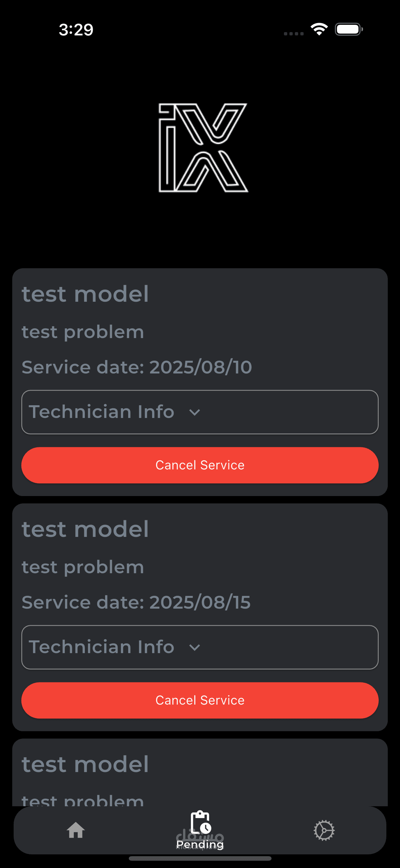Cancel the service dated 2025/08/10
The height and width of the screenshot is (868, 400).
click(x=200, y=465)
